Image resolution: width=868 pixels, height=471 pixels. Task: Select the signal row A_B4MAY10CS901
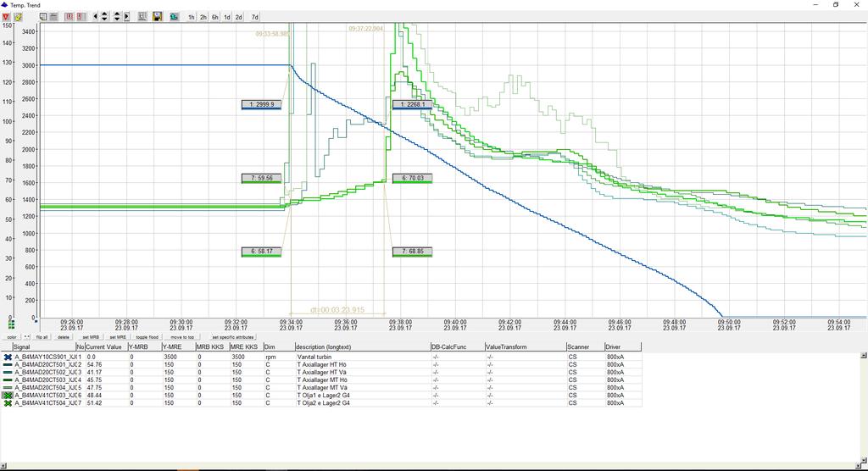pyautogui.click(x=321, y=357)
